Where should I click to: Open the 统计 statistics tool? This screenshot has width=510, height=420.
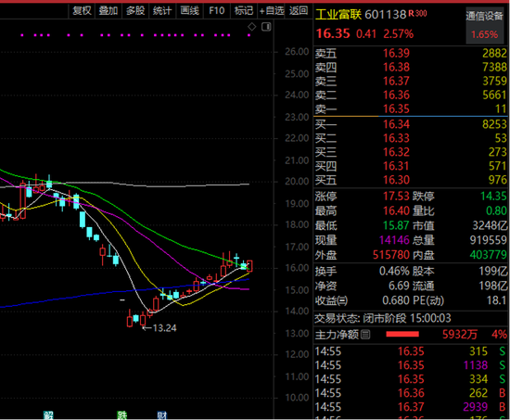[x=162, y=11]
